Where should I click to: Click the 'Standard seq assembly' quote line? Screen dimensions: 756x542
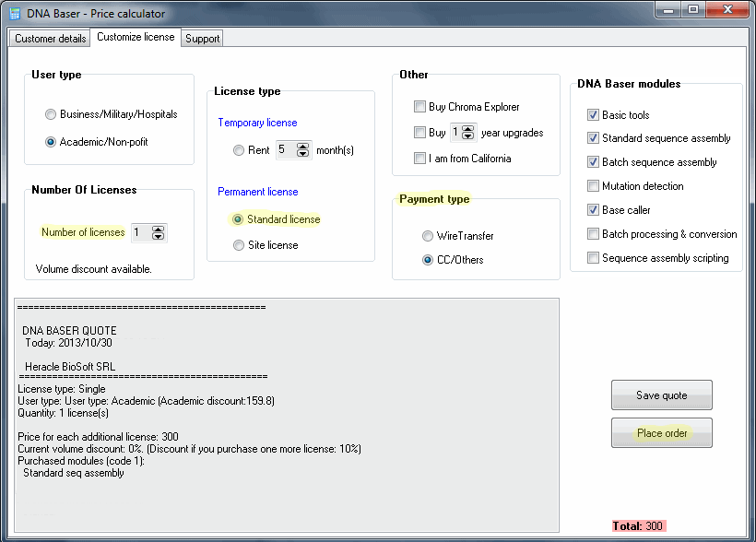click(x=73, y=473)
